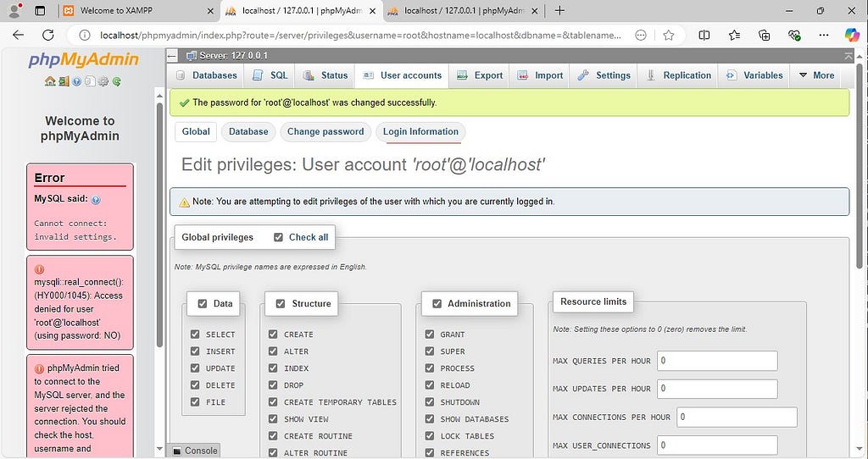This screenshot has width=868, height=459.
Task: Uncheck SELECT privilege
Action: tap(195, 334)
